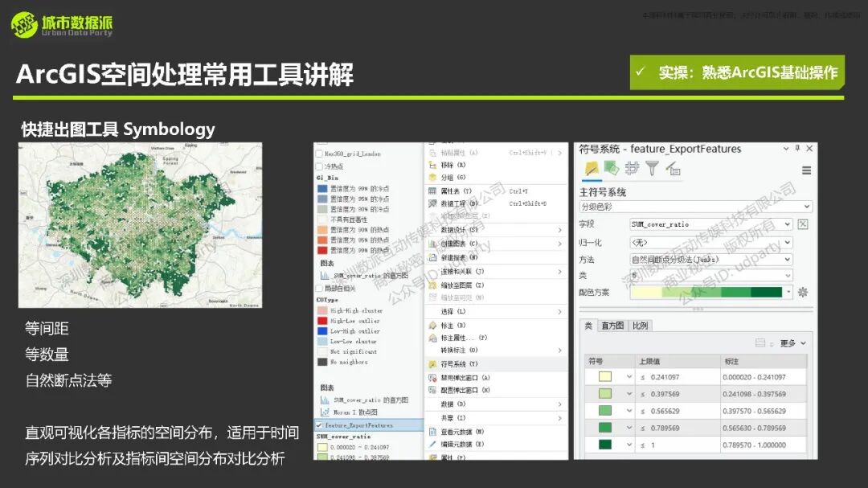This screenshot has width=868, height=488.
Task: Click the table view icon left of 更多
Action: pyautogui.click(x=760, y=343)
